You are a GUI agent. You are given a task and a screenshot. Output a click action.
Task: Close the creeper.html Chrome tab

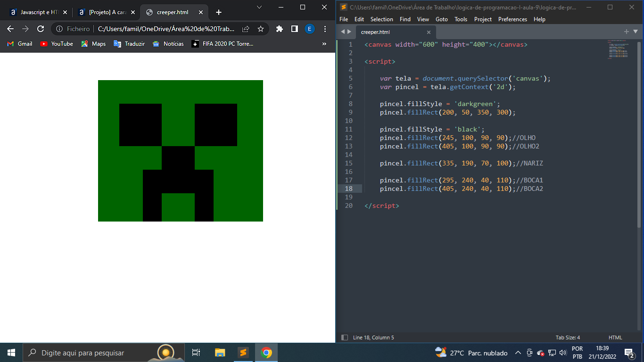click(201, 12)
